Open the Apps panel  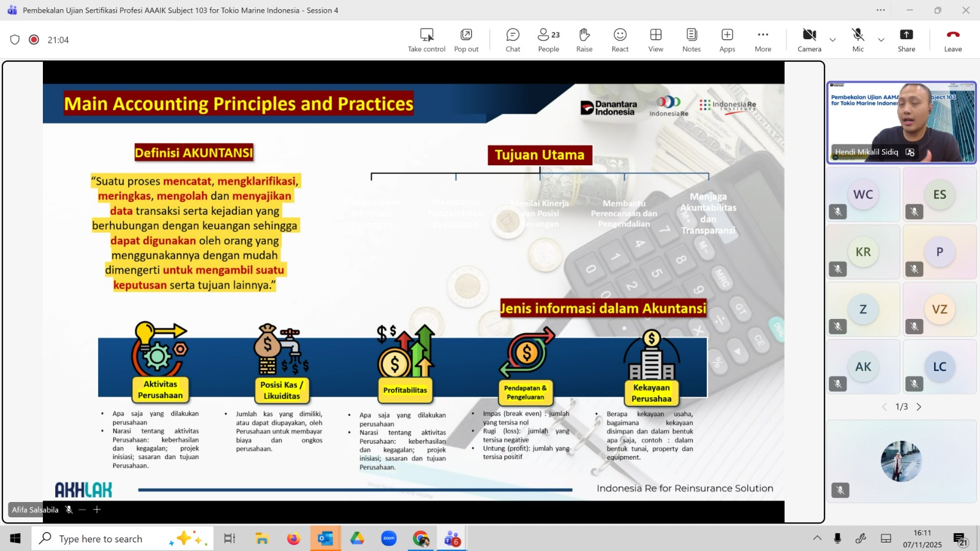click(x=727, y=40)
